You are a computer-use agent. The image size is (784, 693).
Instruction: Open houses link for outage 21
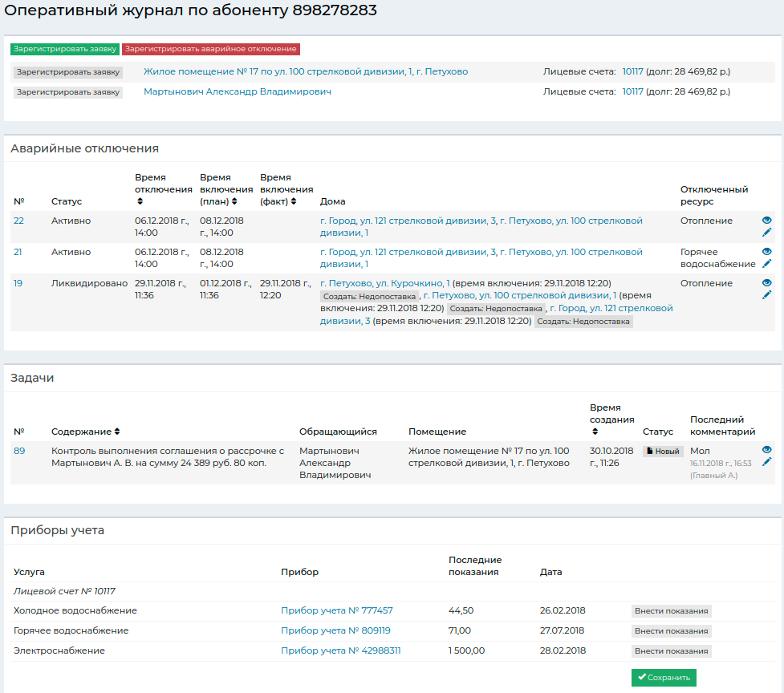click(x=481, y=257)
